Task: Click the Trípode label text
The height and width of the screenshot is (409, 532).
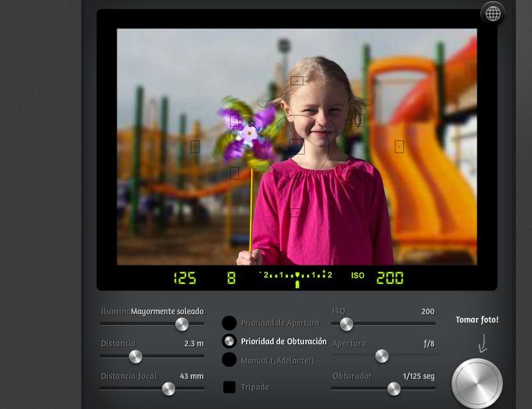Action: 255,387
